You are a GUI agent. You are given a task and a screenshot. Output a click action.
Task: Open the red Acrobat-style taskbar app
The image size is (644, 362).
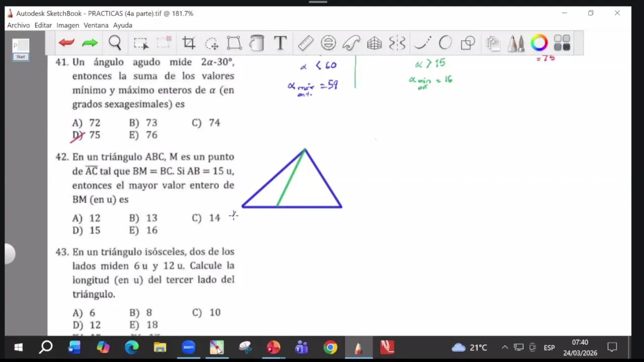pos(387,347)
